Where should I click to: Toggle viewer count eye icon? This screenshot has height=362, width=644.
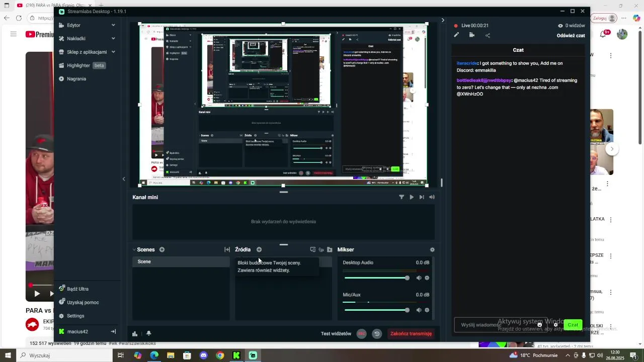click(x=560, y=26)
